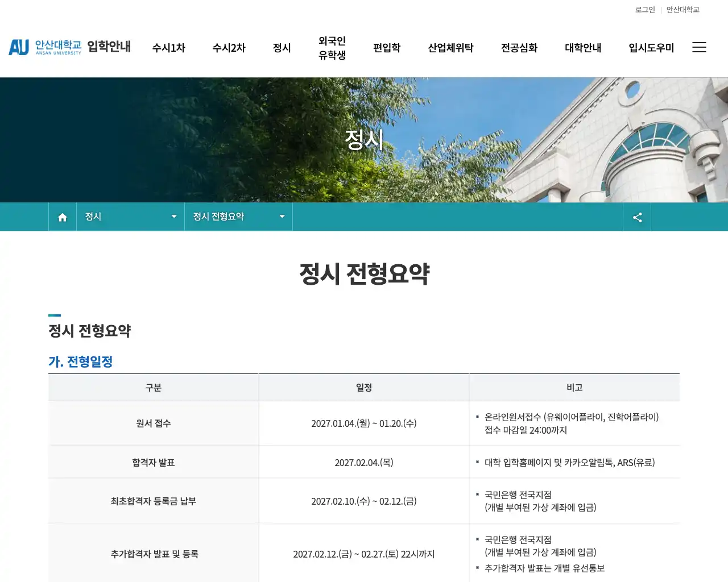Click the 로그인 link
The height and width of the screenshot is (582, 728).
tap(645, 10)
